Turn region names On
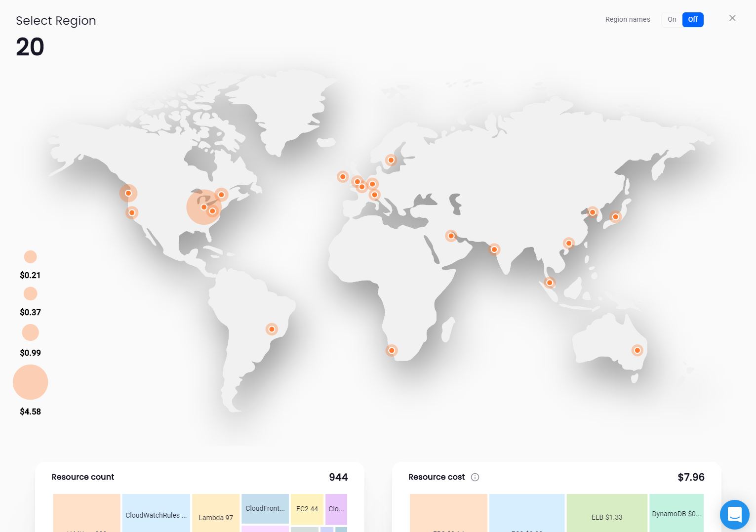 (x=672, y=19)
